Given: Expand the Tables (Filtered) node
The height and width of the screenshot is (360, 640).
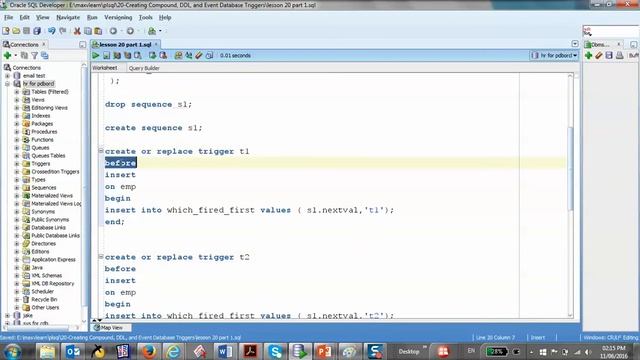Looking at the screenshot, I should pyautogui.click(x=17, y=92).
